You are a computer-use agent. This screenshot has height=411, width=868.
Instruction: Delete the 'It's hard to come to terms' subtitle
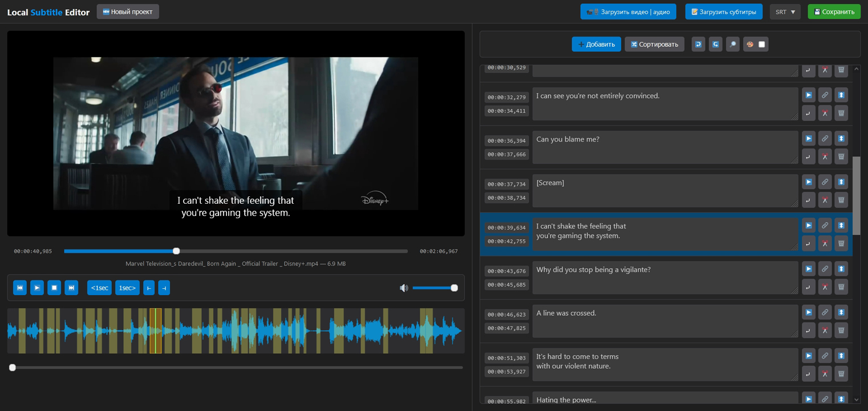[841, 373]
